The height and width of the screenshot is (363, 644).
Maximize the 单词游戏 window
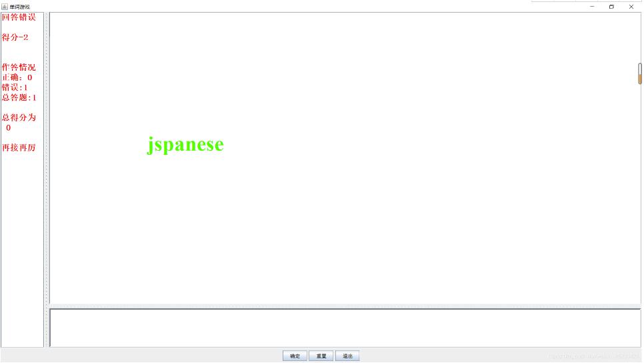(611, 7)
